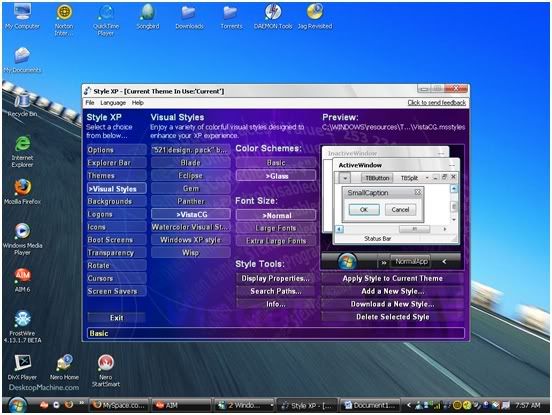Select Options in Style XP sidebar

click(x=117, y=150)
